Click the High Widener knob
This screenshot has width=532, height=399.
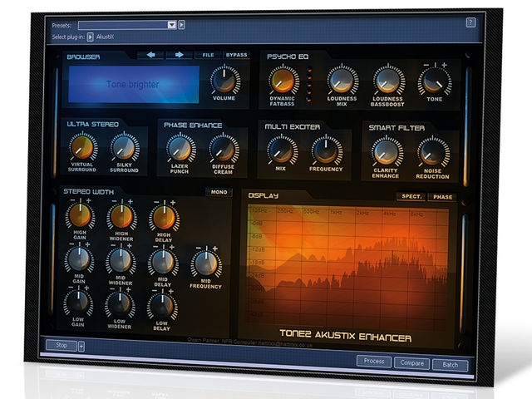click(121, 216)
